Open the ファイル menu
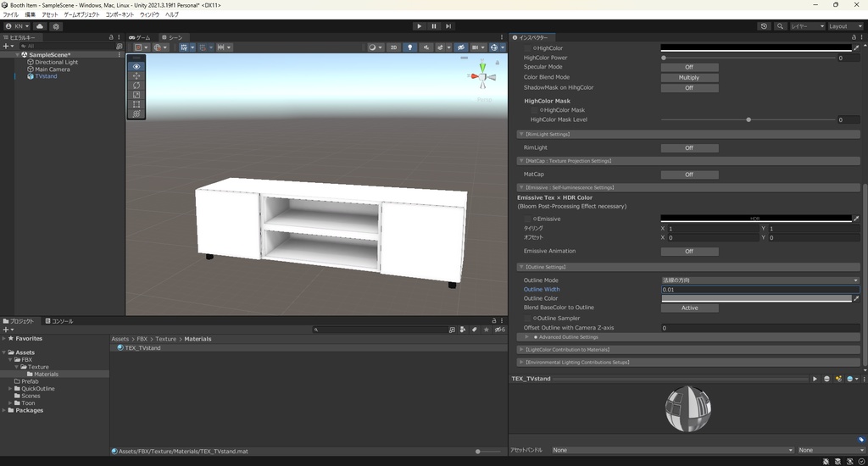The width and height of the screenshot is (868, 466). click(10, 14)
